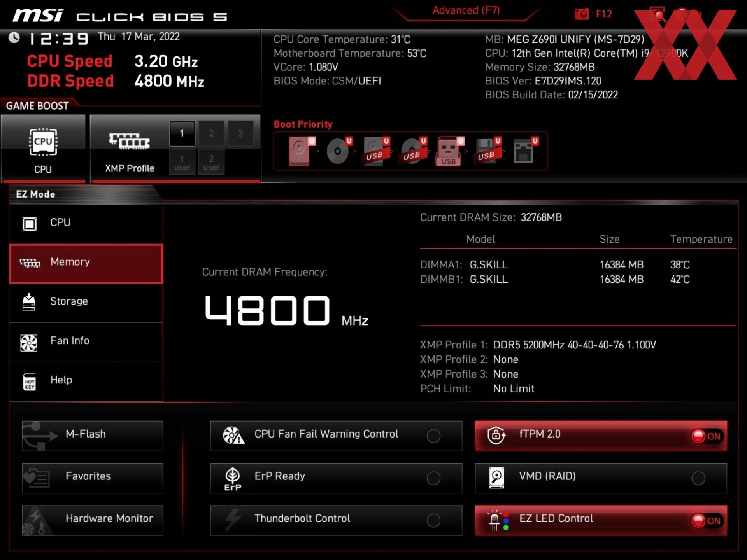Screen dimensions: 747x560
Task: Click the VMD RAID disk icon
Action: [x=497, y=478]
